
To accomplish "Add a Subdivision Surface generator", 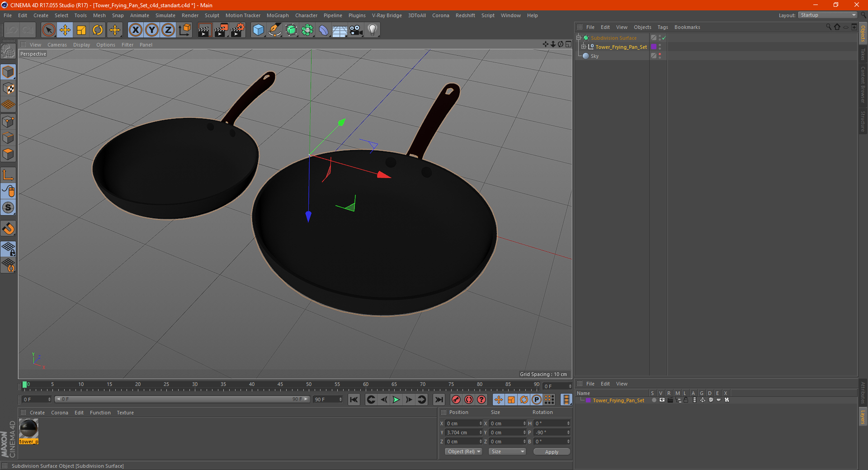I will coord(291,30).
